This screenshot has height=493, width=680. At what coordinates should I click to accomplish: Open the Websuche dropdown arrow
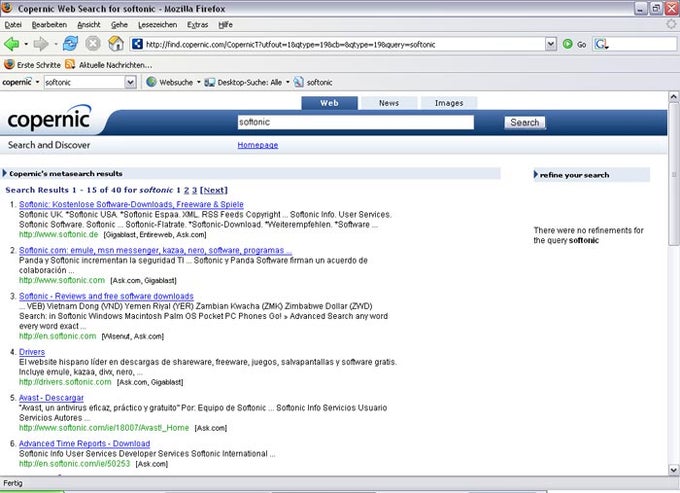click(x=199, y=82)
